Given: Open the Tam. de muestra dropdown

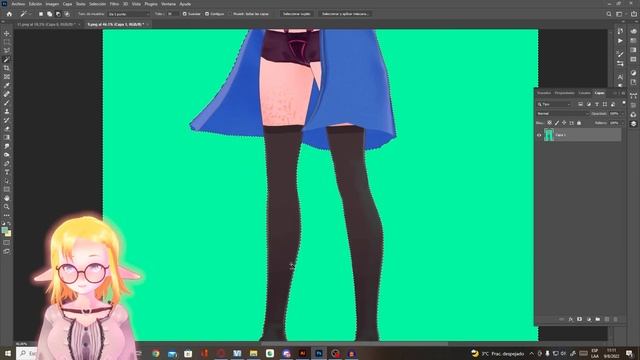Looking at the screenshot, I should coord(129,14).
